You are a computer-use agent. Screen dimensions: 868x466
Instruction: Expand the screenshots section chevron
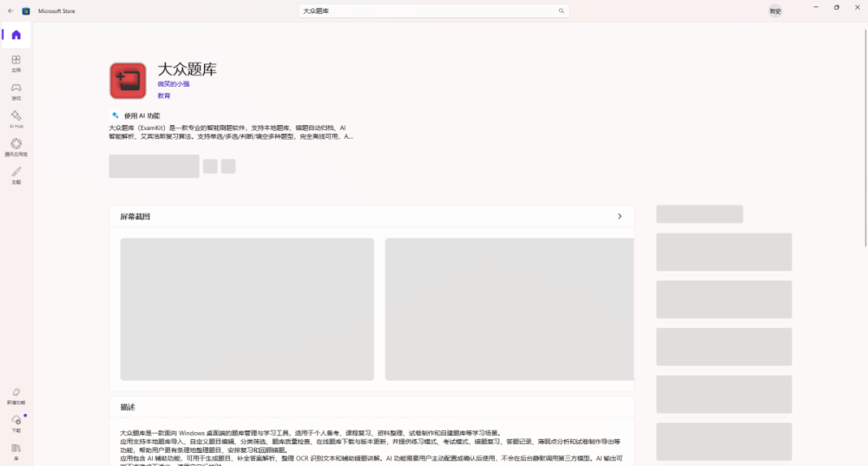(x=620, y=216)
